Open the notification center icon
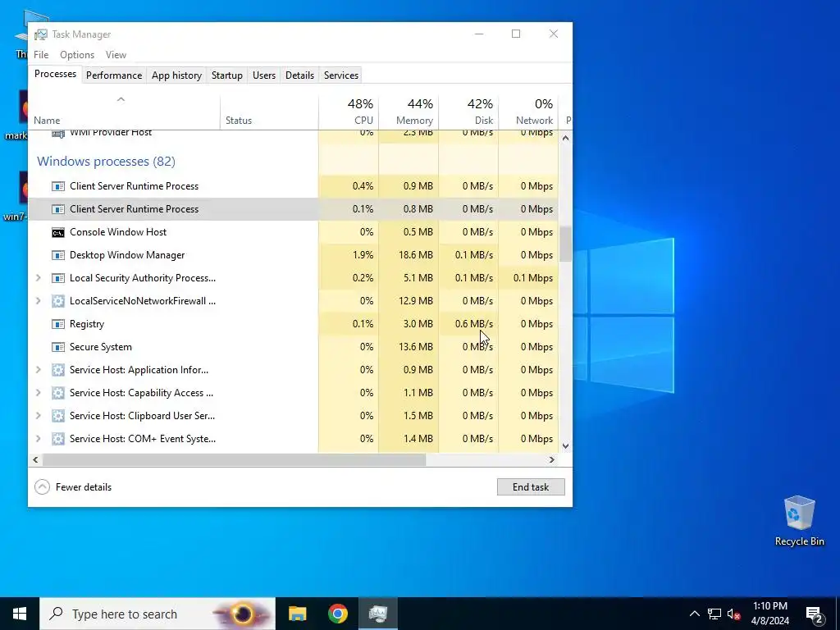 [x=815, y=615]
